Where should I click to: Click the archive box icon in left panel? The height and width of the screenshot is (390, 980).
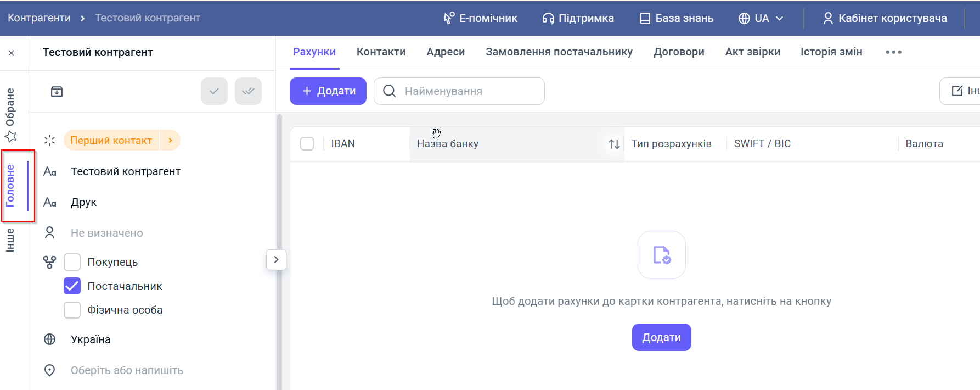57,91
